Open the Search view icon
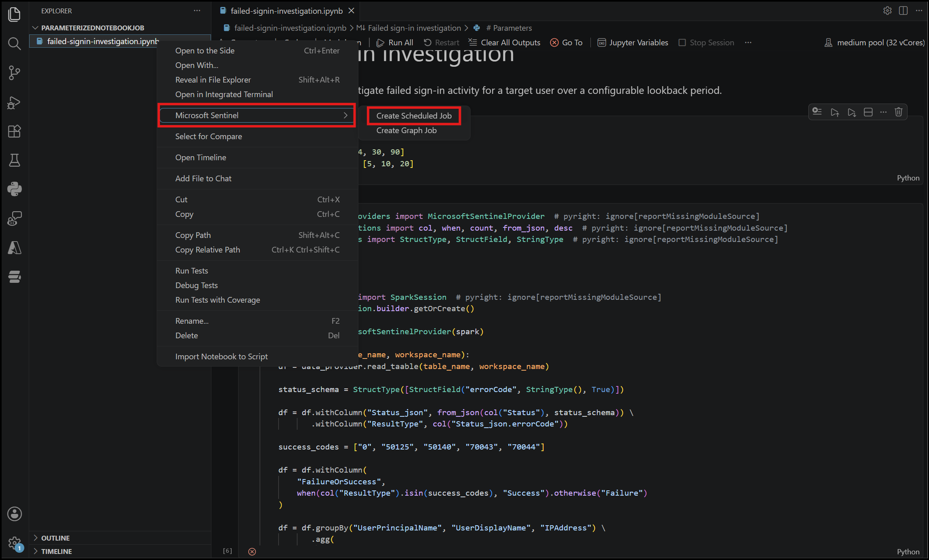 coord(15,44)
